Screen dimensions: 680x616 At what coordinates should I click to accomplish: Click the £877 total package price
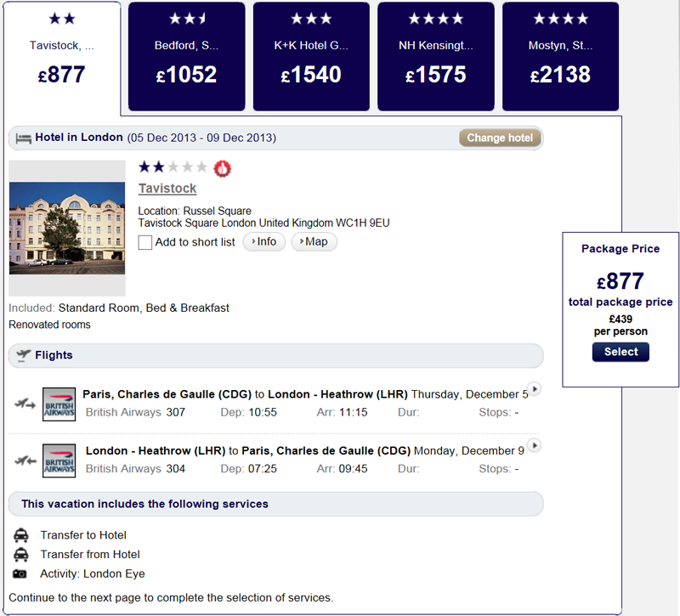(620, 281)
